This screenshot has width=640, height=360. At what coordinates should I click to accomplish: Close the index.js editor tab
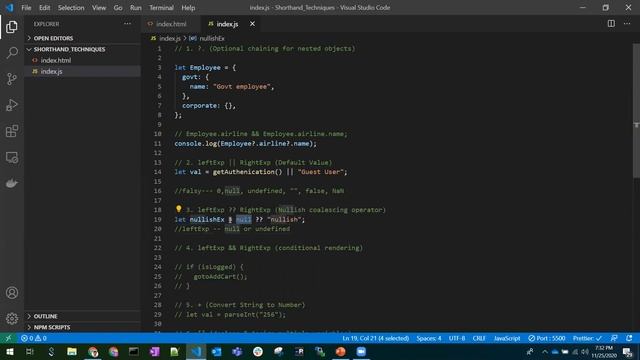(x=252, y=24)
